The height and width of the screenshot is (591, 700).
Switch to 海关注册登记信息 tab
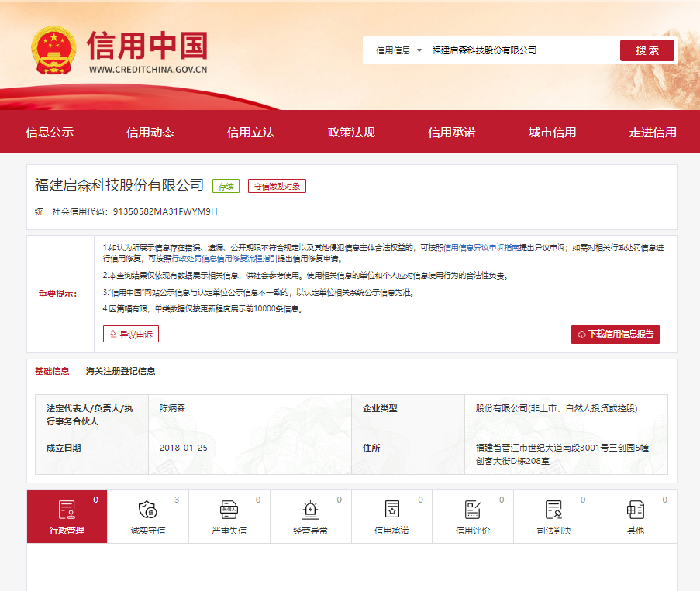(x=120, y=371)
